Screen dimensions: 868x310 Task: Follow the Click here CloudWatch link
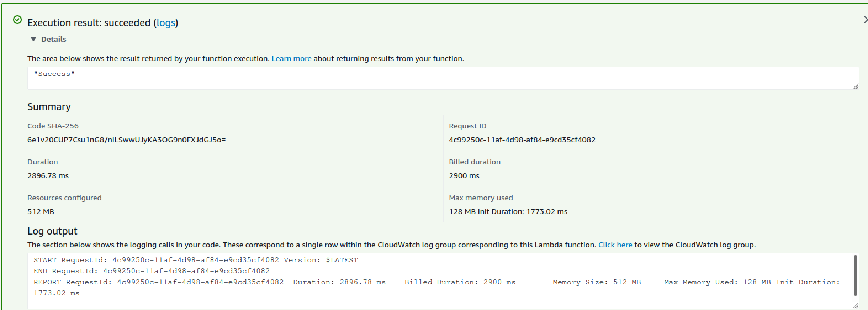615,245
